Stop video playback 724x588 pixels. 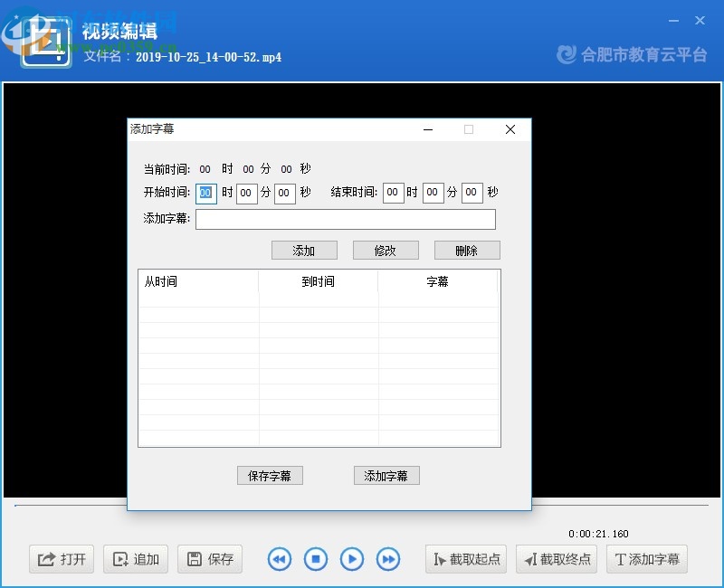316,559
